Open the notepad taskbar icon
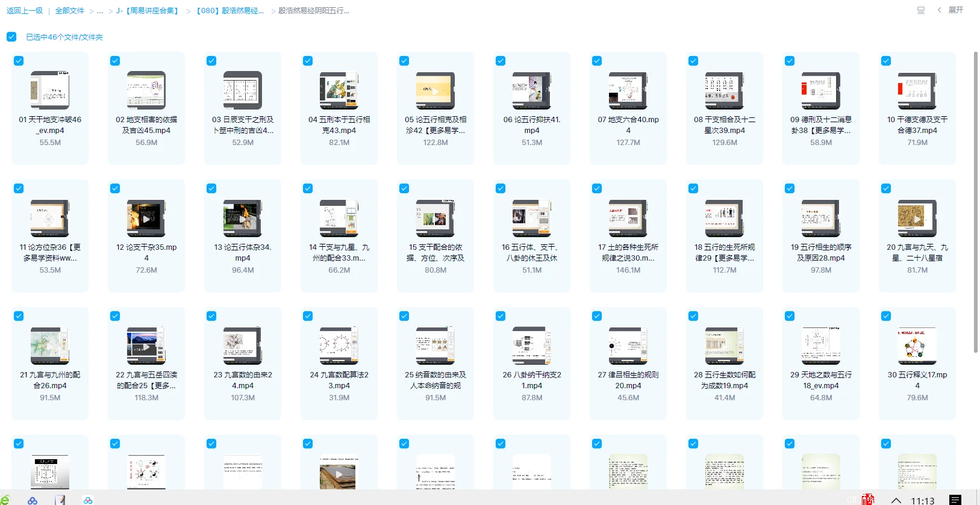 (60, 500)
